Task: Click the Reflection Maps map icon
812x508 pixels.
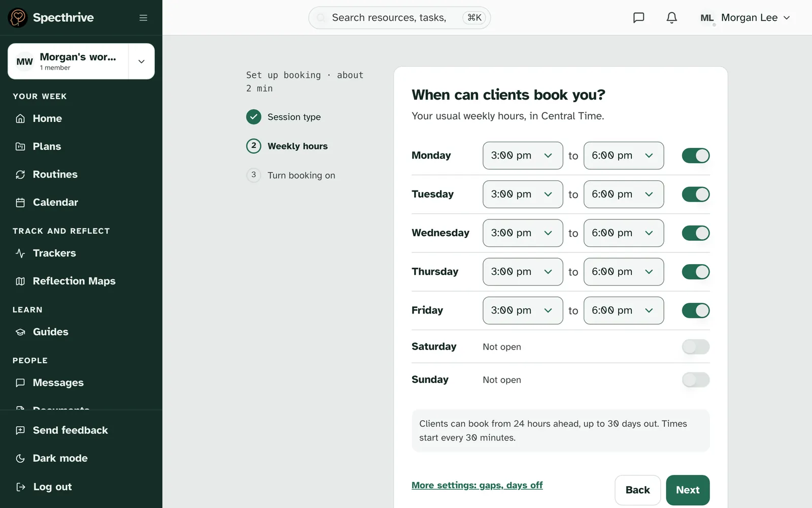Action: pos(20,281)
